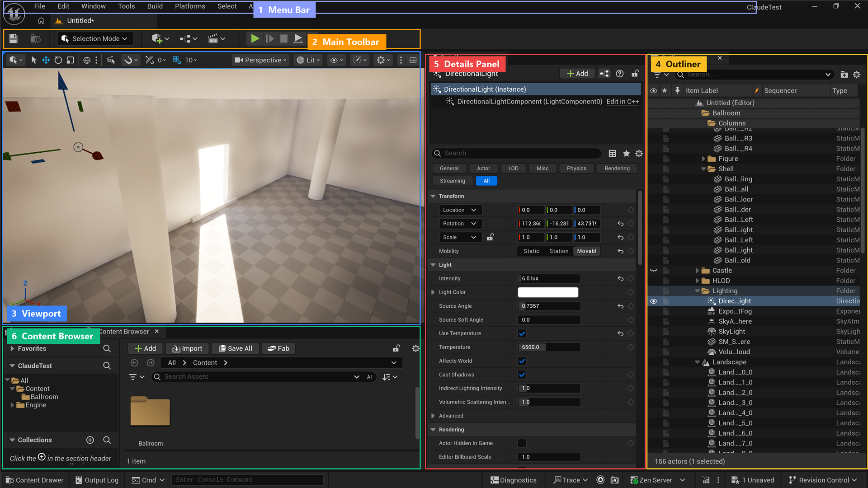This screenshot has height=488, width=868.
Task: Click the Eject from player icon
Action: pyautogui.click(x=298, y=39)
